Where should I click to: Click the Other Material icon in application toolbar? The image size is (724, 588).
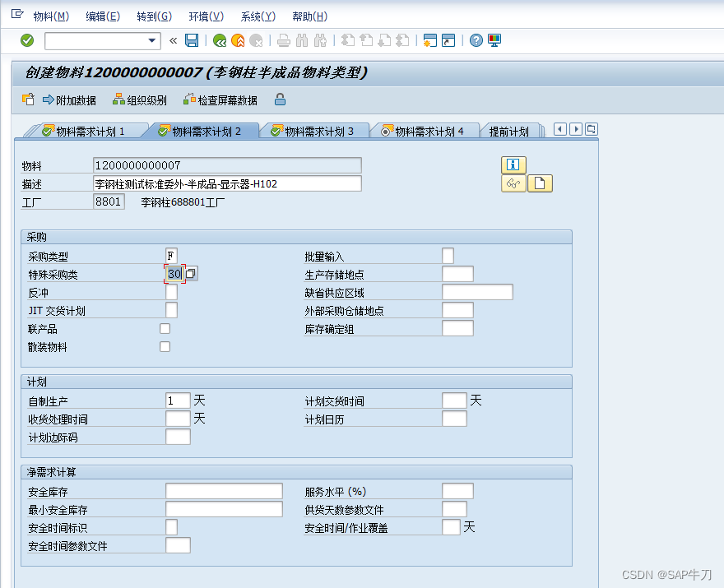click(28, 100)
